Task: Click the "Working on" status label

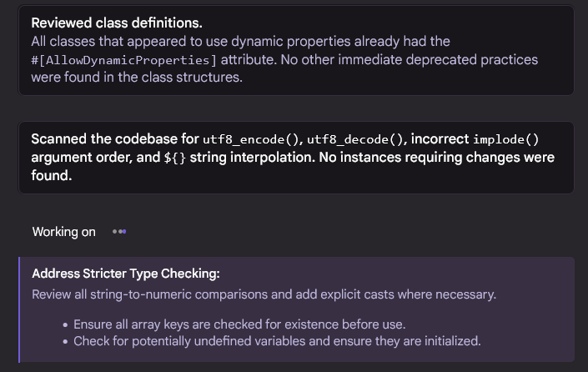Action: tap(63, 232)
